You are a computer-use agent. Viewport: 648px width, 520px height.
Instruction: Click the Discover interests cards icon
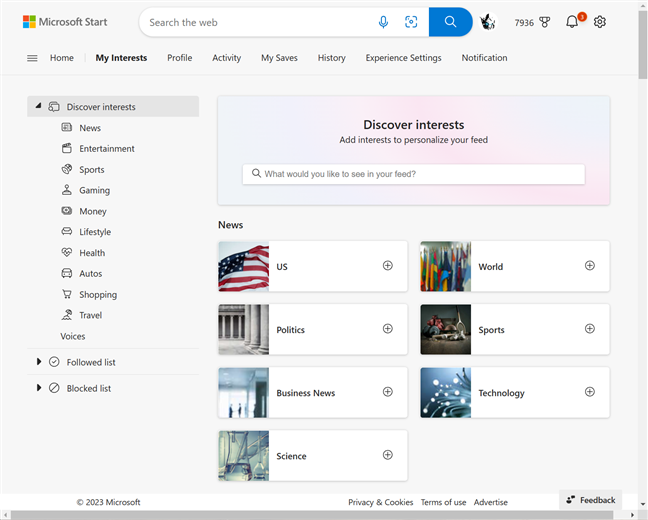(54, 107)
